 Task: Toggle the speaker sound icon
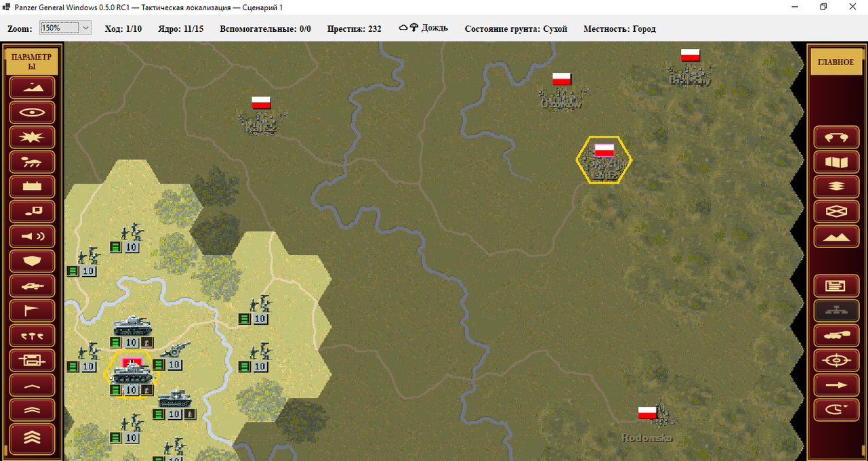pos(32,236)
